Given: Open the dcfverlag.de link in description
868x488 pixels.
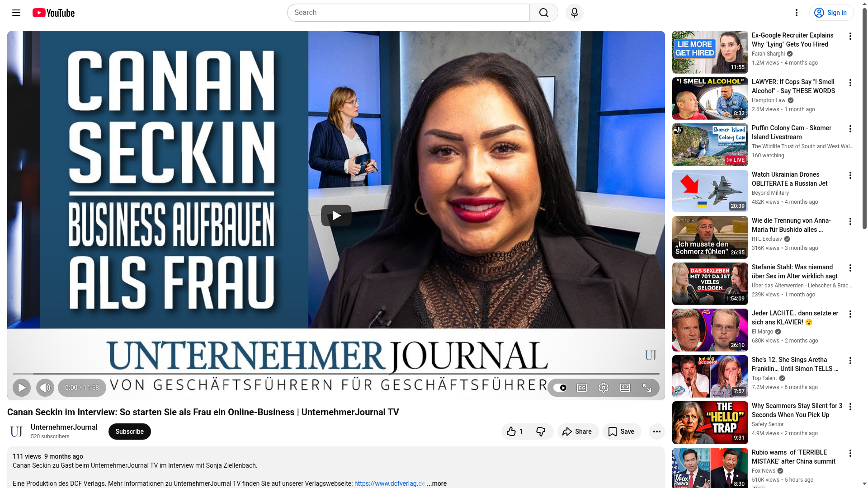Looking at the screenshot, I should coord(389,483).
